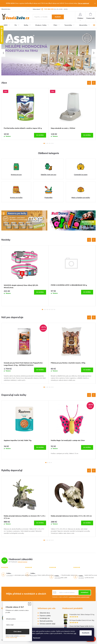Image resolution: width=97 pixels, height=644 pixels.
Task: Open the orange hamburger menu icon
Action: point(94,25)
